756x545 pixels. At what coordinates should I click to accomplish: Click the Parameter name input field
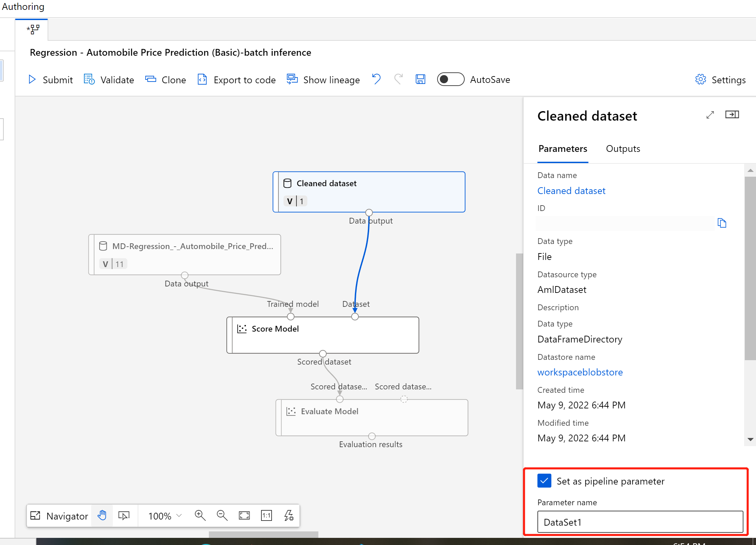coord(640,522)
